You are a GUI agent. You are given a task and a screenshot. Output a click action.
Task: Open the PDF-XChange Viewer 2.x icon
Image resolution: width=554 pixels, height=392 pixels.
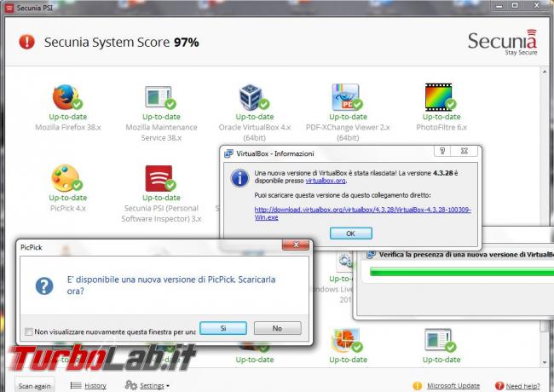pyautogui.click(x=347, y=97)
